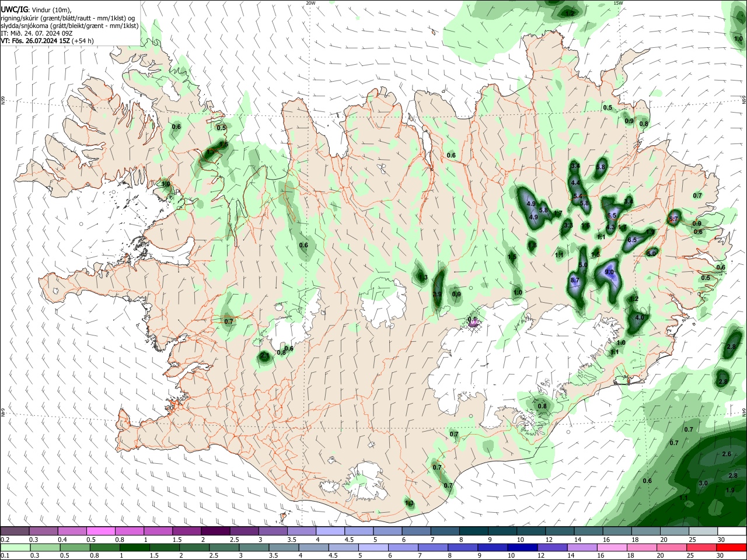Viewport: 747px width, 560px height.
Task: Select the 5.4 precipitation value
Action: pyautogui.click(x=578, y=196)
